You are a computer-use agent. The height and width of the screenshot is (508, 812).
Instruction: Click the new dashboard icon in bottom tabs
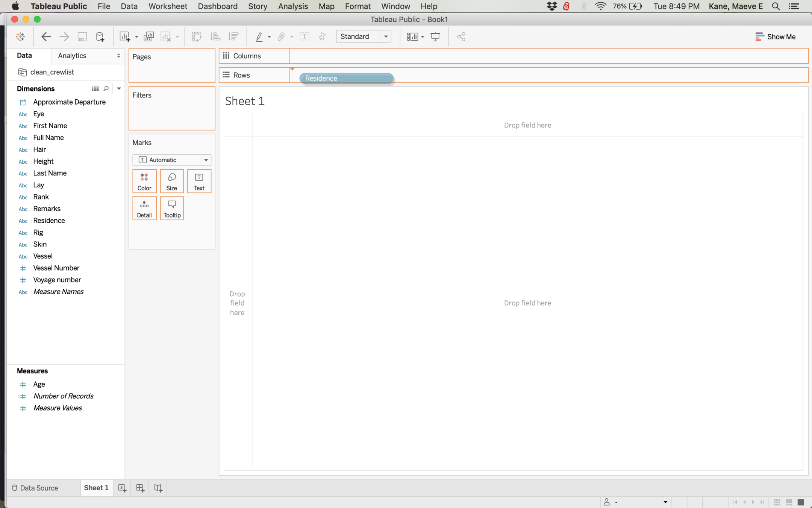point(140,488)
